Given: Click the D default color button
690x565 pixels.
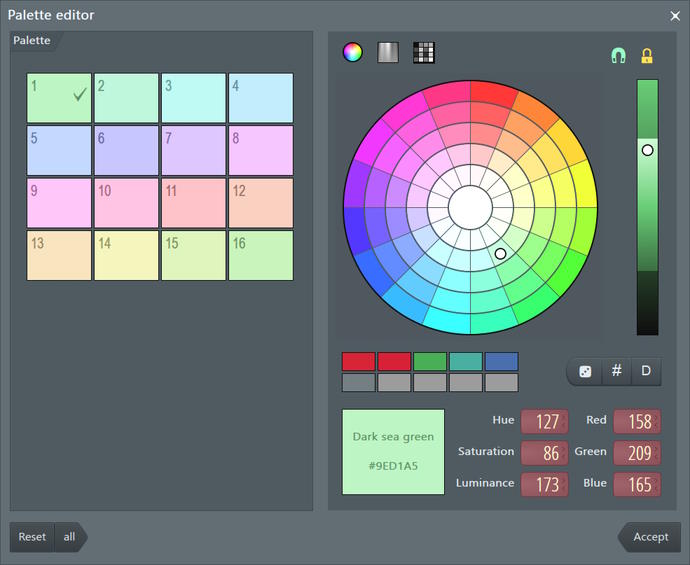Looking at the screenshot, I should pos(646,371).
